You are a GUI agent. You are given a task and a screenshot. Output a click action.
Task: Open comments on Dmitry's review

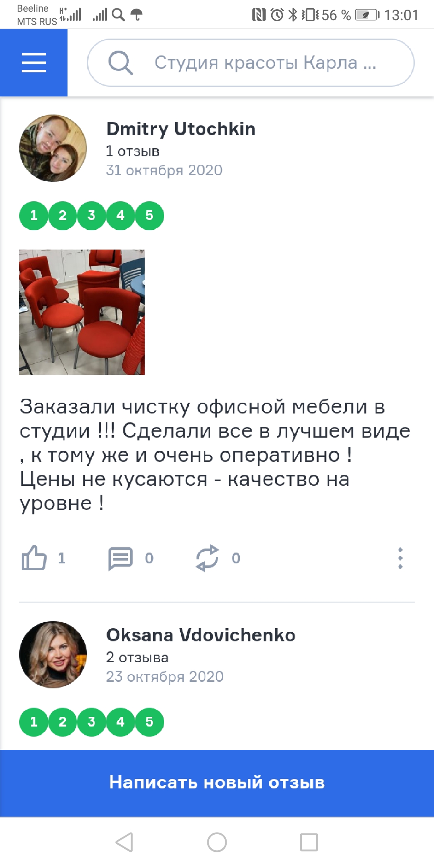120,558
